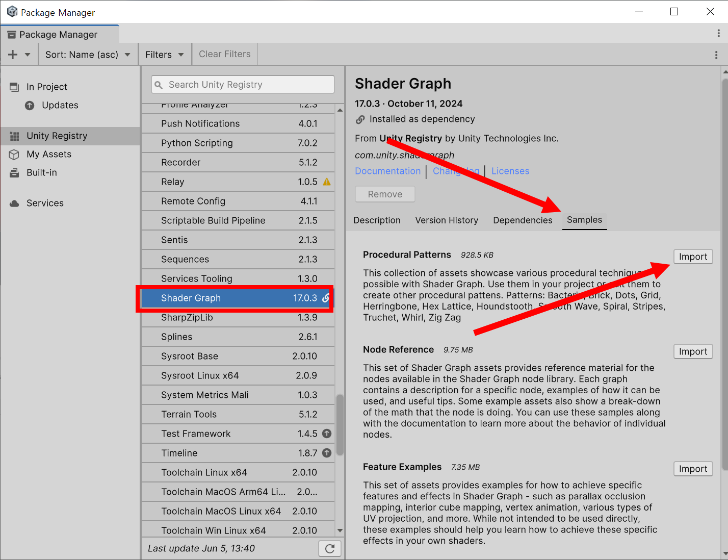Image resolution: width=728 pixels, height=560 pixels.
Task: Click the installed as dependency link icon
Action: pyautogui.click(x=360, y=119)
